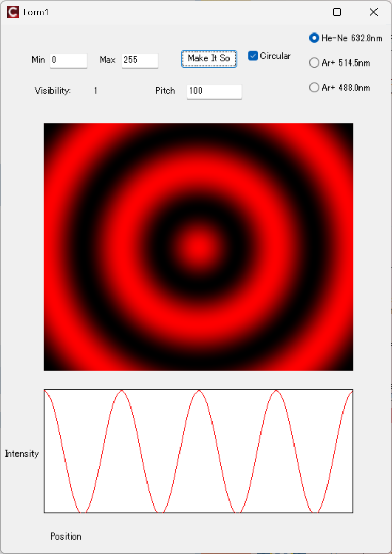Select the Pitch input field
The image size is (392, 554).
[214, 91]
